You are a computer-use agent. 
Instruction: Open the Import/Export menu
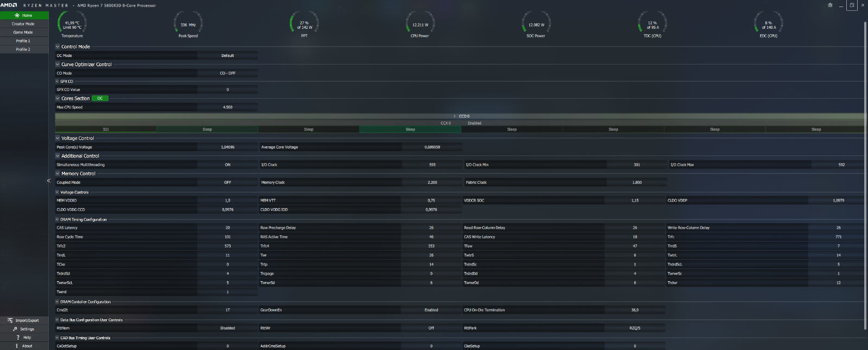[24, 320]
